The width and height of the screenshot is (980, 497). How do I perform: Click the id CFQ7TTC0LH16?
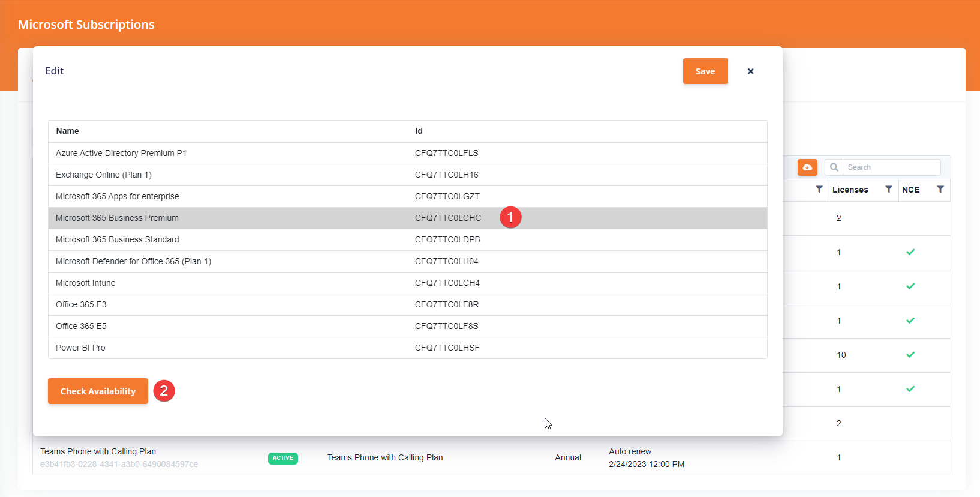point(447,175)
